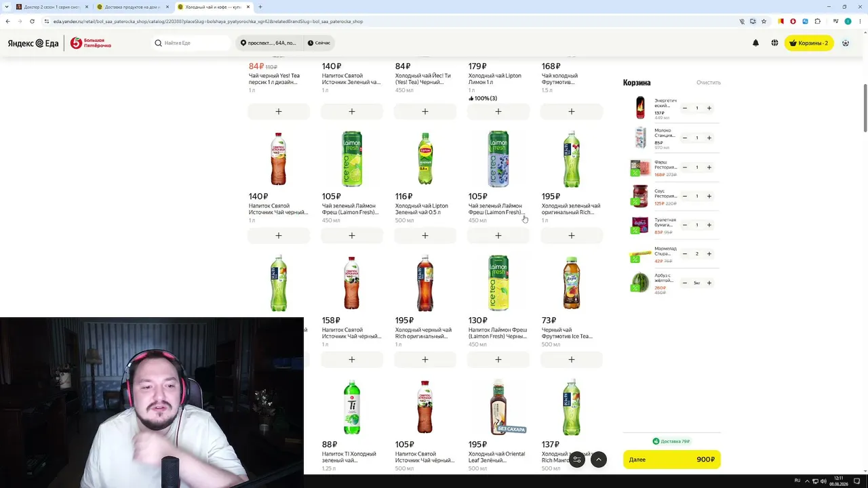Open the Корзины · 2 carts button

click(809, 43)
